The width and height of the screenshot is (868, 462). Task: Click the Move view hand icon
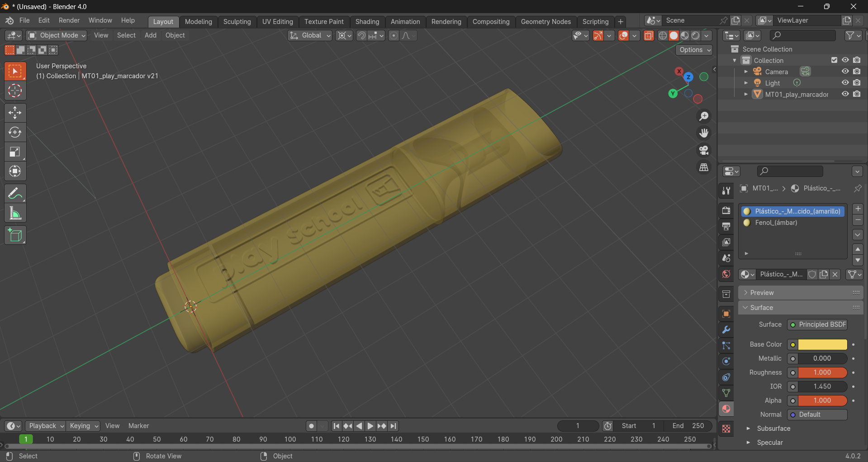click(x=704, y=133)
